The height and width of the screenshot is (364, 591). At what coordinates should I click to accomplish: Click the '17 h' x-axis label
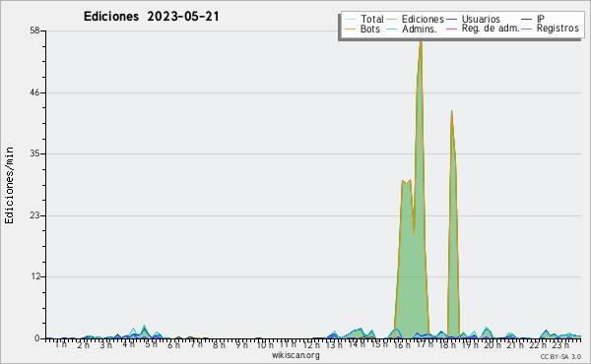[x=425, y=344]
